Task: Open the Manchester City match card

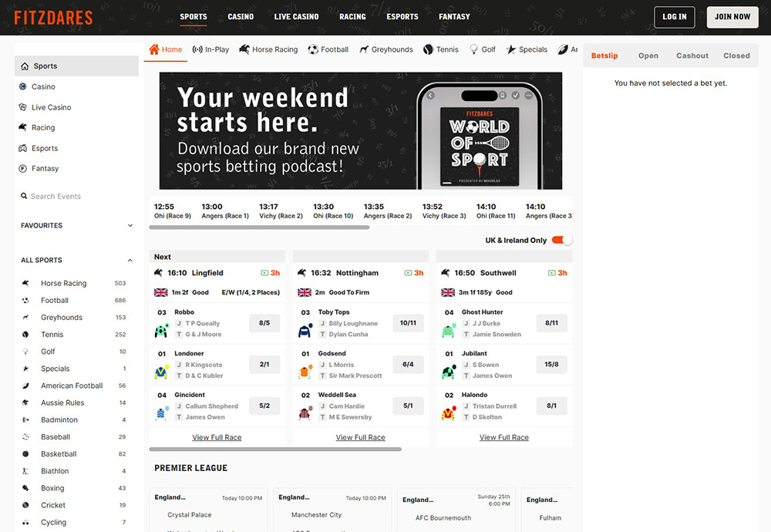Action: point(332,510)
